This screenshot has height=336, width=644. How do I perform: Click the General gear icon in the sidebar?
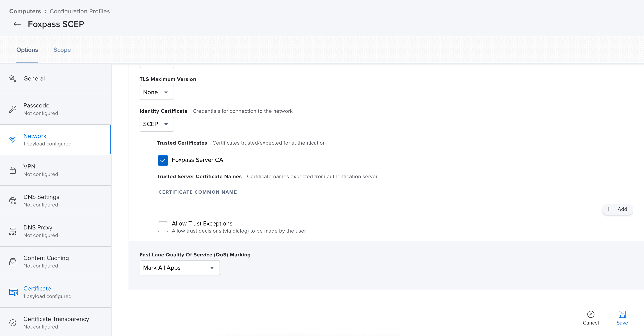click(13, 78)
